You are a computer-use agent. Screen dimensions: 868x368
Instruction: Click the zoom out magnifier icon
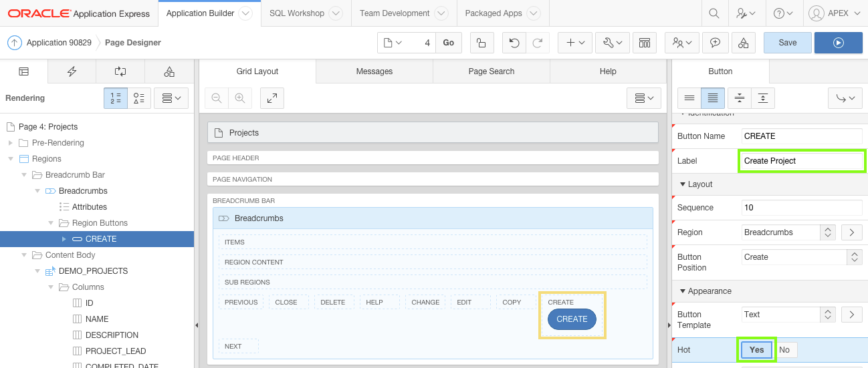click(x=217, y=98)
